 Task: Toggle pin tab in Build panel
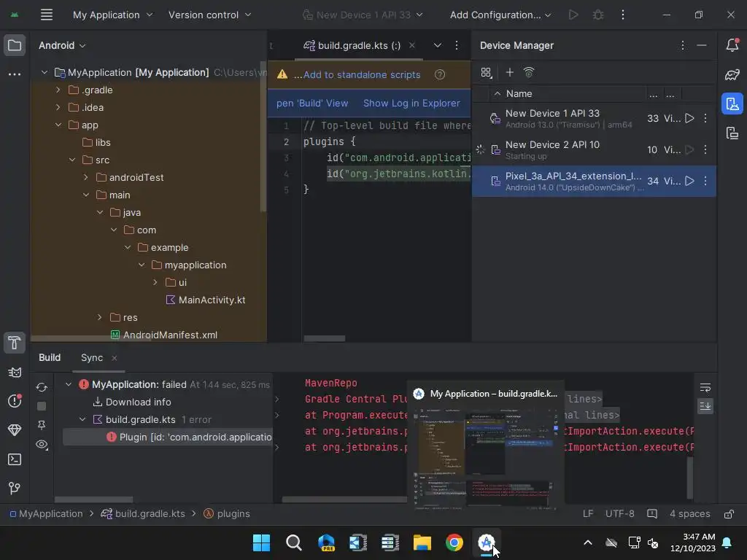[x=42, y=425]
